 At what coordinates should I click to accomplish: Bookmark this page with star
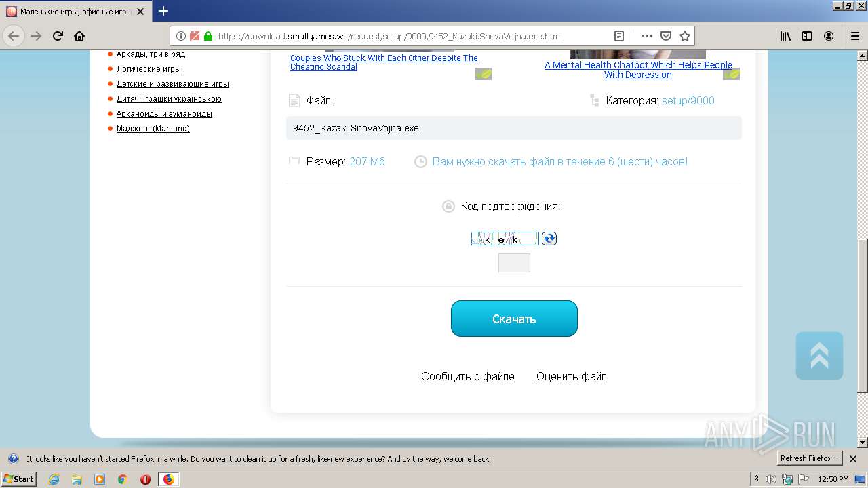tap(685, 36)
